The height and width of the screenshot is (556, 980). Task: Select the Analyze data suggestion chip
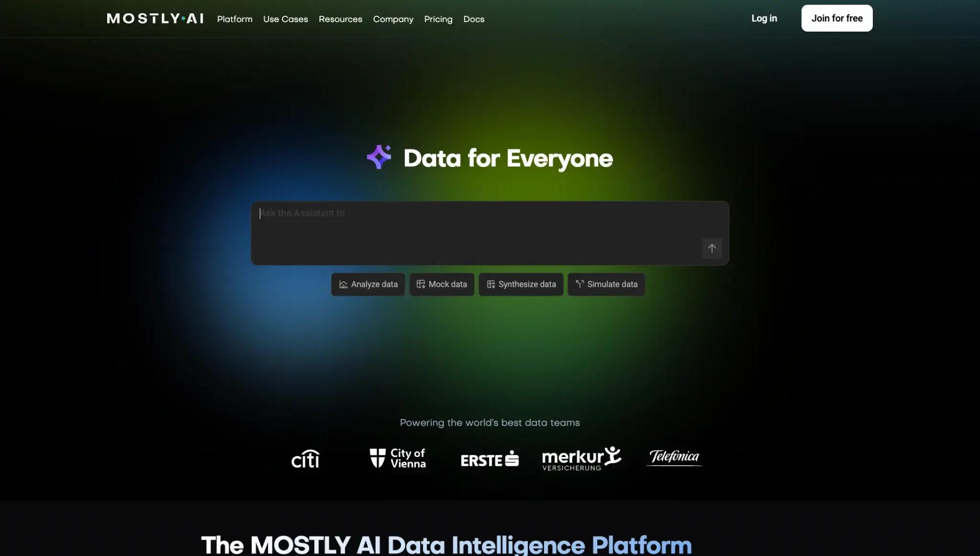[x=367, y=284]
